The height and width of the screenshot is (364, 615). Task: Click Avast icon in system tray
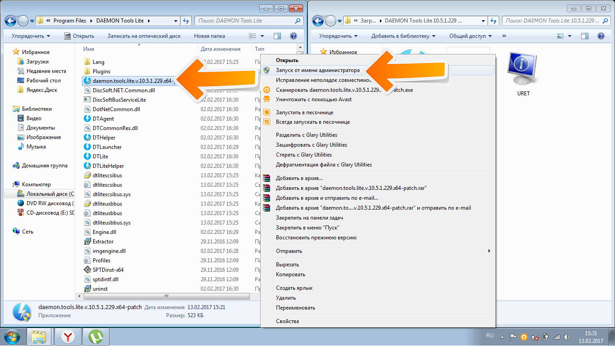(524, 337)
